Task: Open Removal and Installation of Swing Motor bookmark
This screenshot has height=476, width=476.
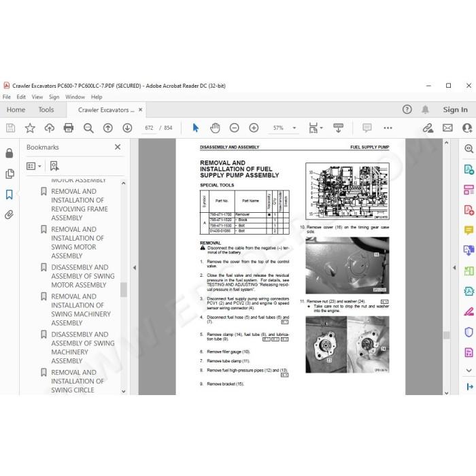Action: (78, 243)
